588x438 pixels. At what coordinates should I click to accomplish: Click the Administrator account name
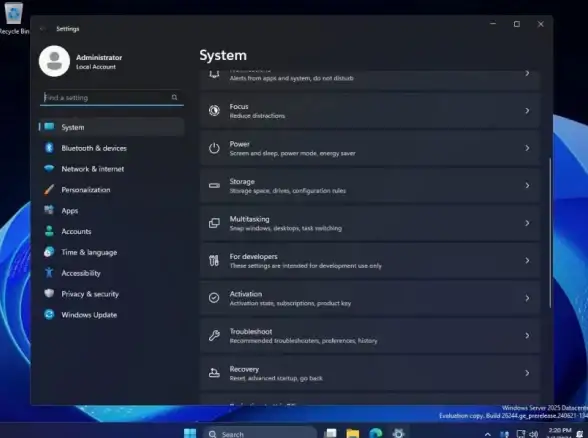pyautogui.click(x=99, y=57)
